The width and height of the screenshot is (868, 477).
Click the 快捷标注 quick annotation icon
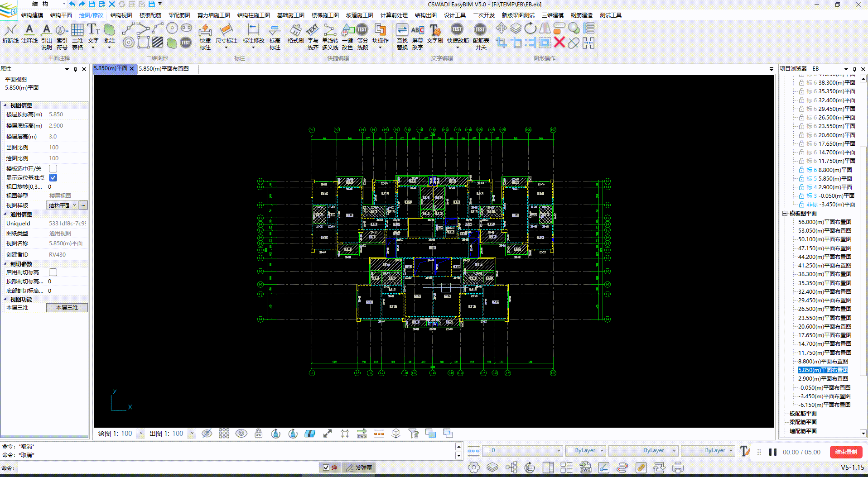(205, 36)
